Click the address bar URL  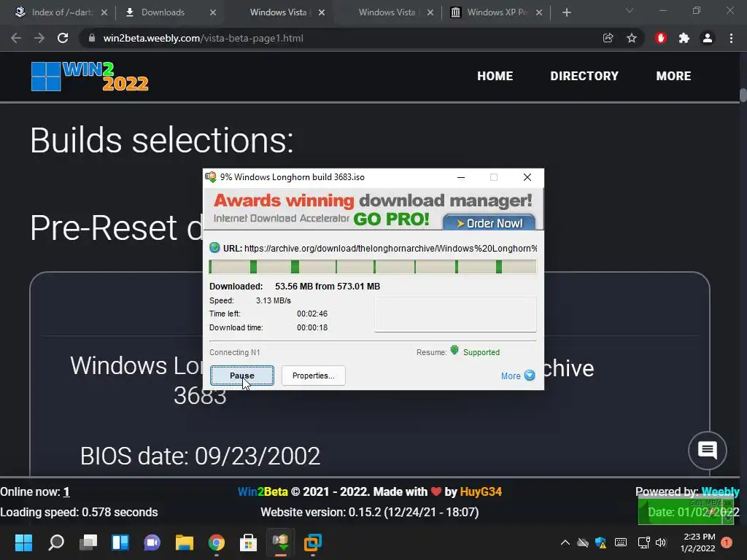click(204, 38)
